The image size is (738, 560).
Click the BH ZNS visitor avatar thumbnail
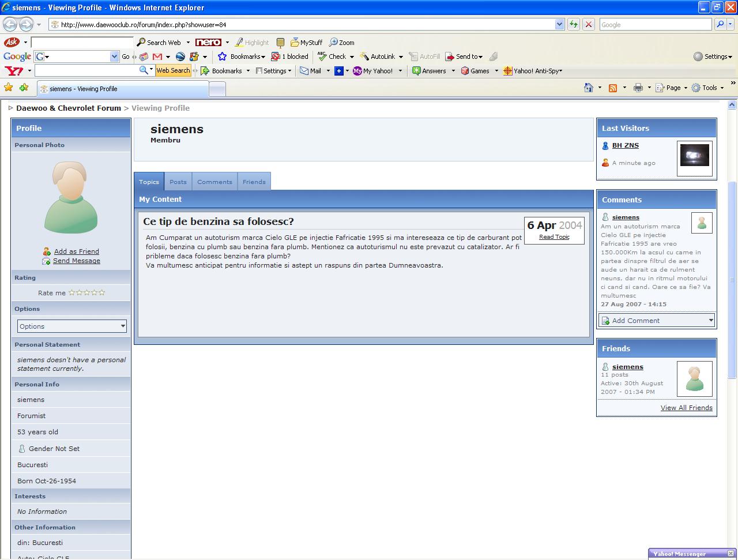coord(694,157)
